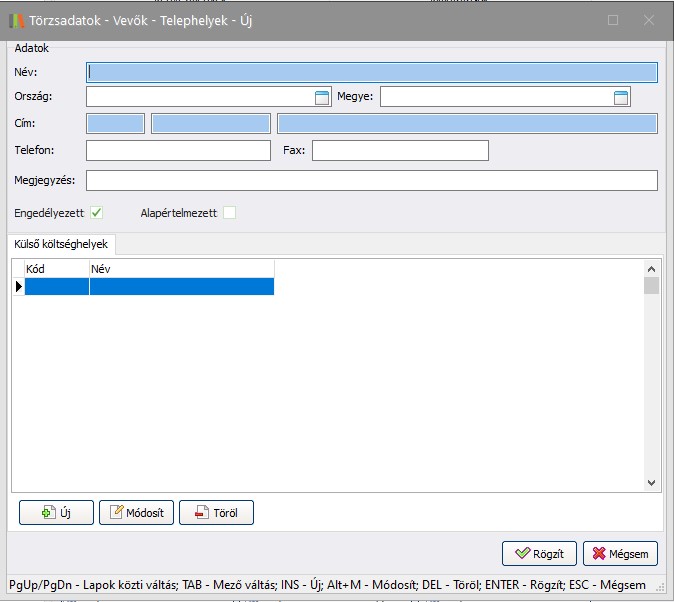Click grid scrollbar up arrow
Image resolution: width=674 pixels, height=602 pixels.
(x=652, y=269)
